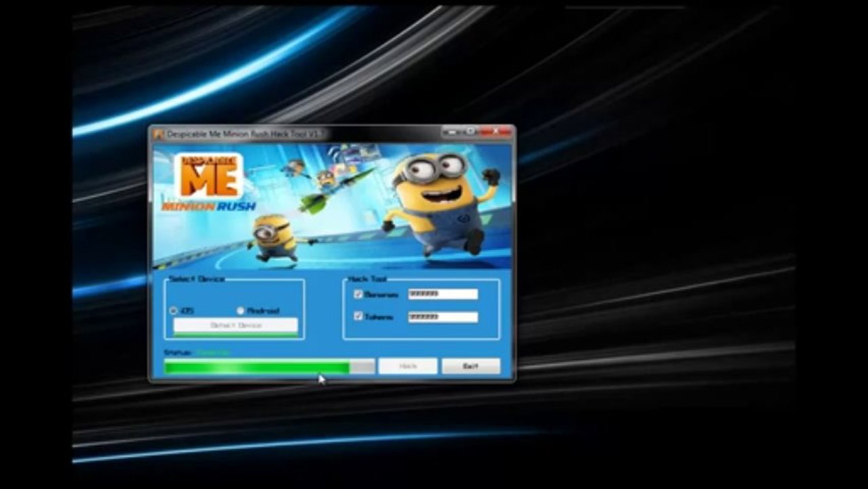Image resolution: width=868 pixels, height=489 pixels.
Task: Select the Android radio button
Action: click(x=240, y=310)
